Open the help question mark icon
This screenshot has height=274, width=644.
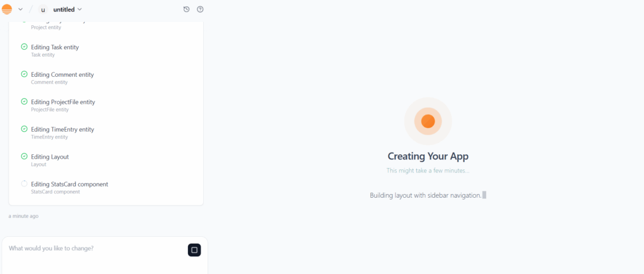click(200, 9)
